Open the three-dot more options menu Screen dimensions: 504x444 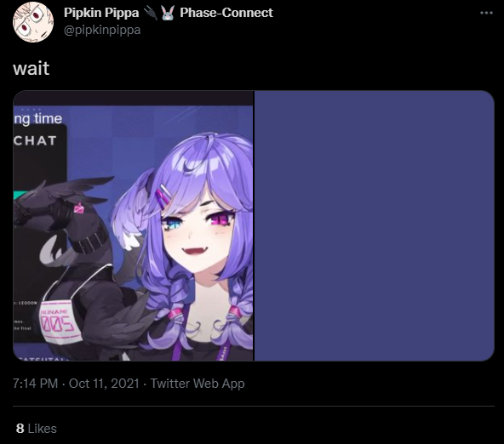click(x=486, y=13)
